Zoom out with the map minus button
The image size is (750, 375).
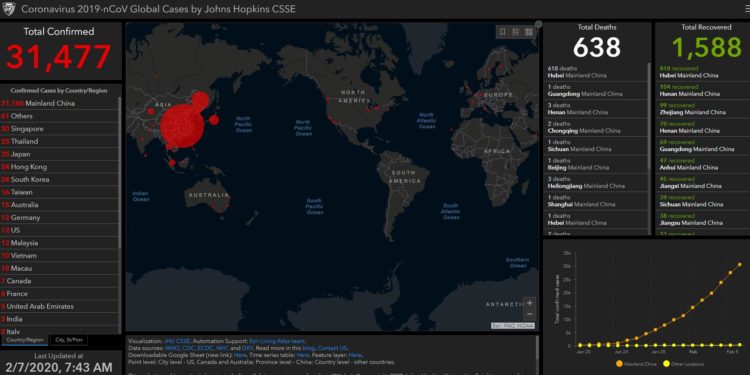coord(529,314)
